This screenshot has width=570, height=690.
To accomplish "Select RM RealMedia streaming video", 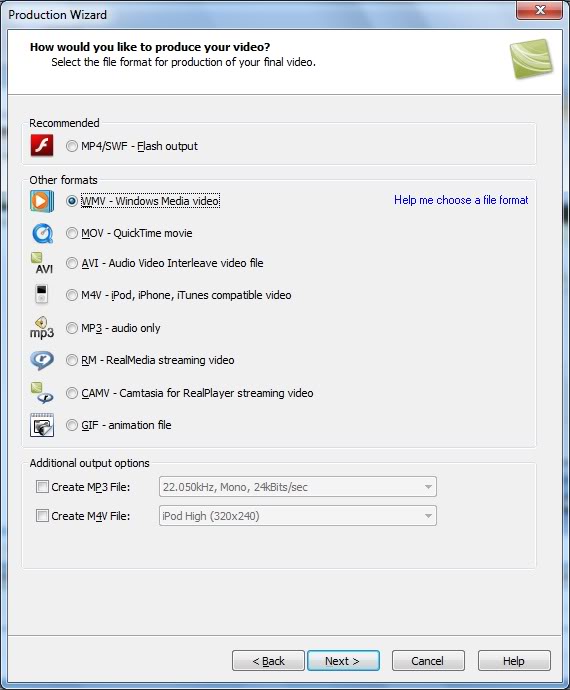I will (x=72, y=360).
